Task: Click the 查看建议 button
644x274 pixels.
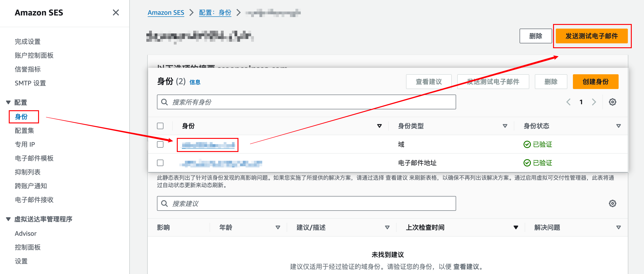Action: click(428, 82)
